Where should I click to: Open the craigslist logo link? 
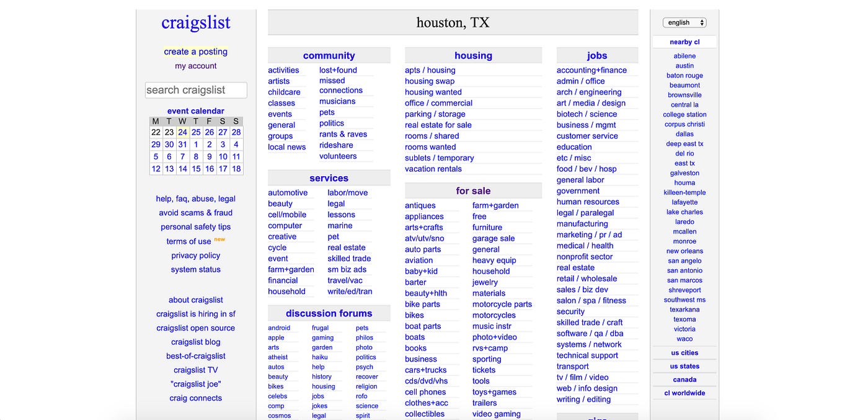coord(196,22)
